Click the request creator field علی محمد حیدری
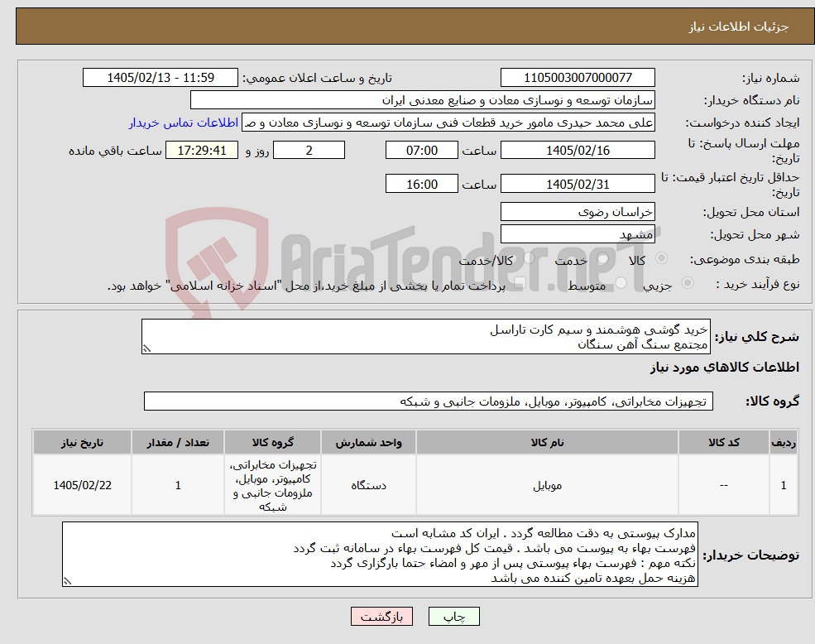 point(448,123)
